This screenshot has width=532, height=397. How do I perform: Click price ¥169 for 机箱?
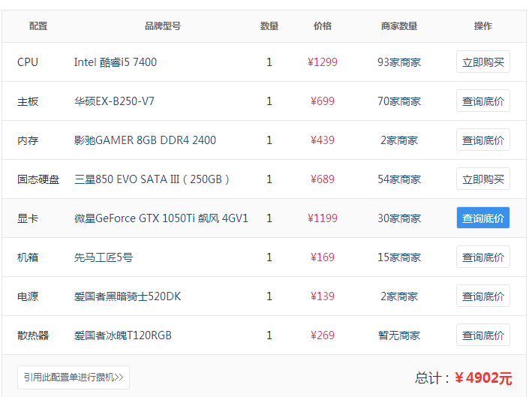(323, 257)
